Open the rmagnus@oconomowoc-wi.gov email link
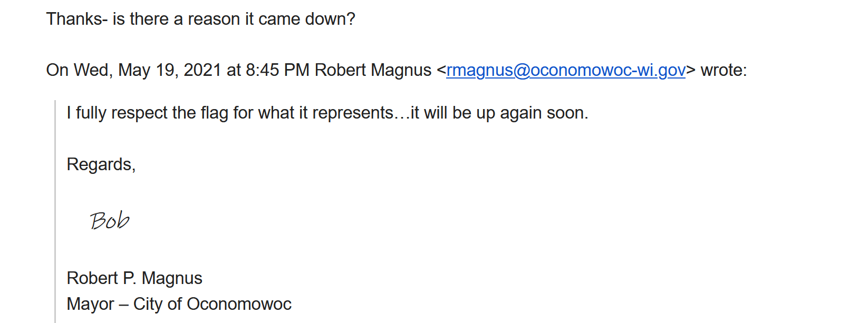This screenshot has width=868, height=323. coord(566,70)
